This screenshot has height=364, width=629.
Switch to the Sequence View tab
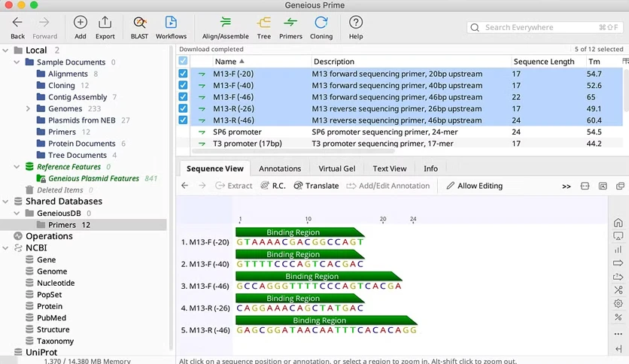tap(215, 168)
